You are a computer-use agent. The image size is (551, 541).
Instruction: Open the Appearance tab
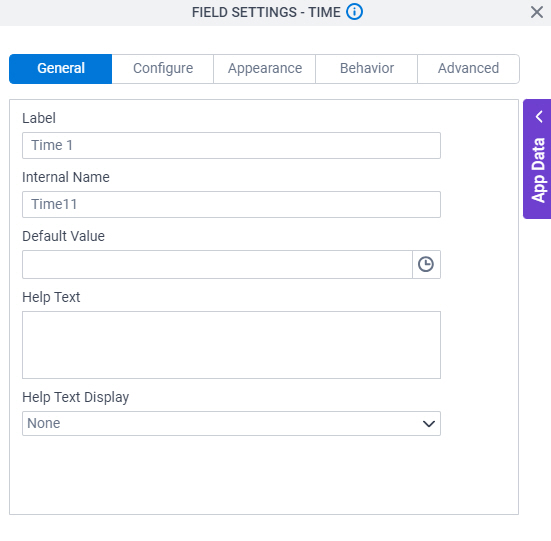coord(265,69)
